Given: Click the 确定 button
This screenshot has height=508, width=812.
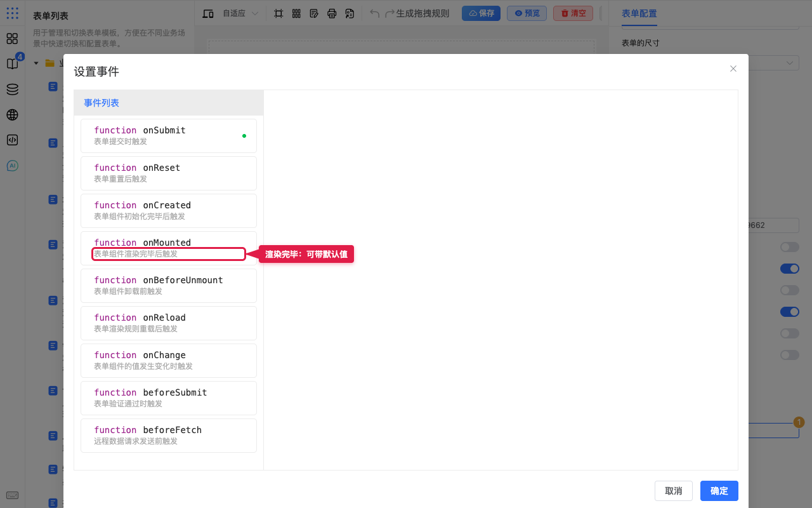Looking at the screenshot, I should [x=719, y=491].
